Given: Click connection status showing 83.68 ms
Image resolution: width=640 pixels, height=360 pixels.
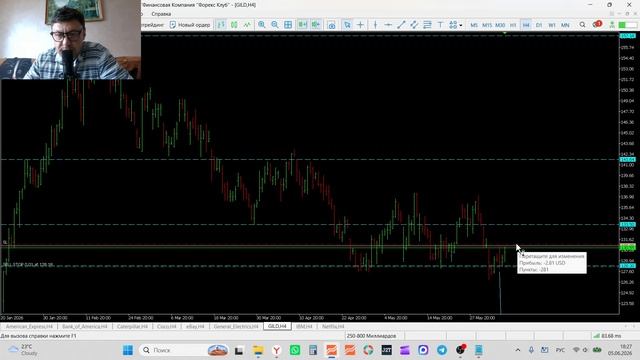Looking at the screenshot, I should 608,336.
